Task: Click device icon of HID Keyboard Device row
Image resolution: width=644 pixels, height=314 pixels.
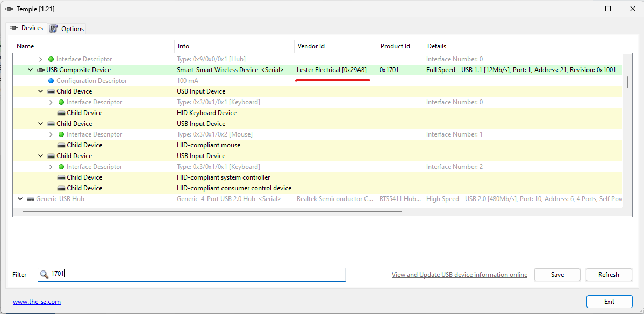Action: click(x=61, y=113)
